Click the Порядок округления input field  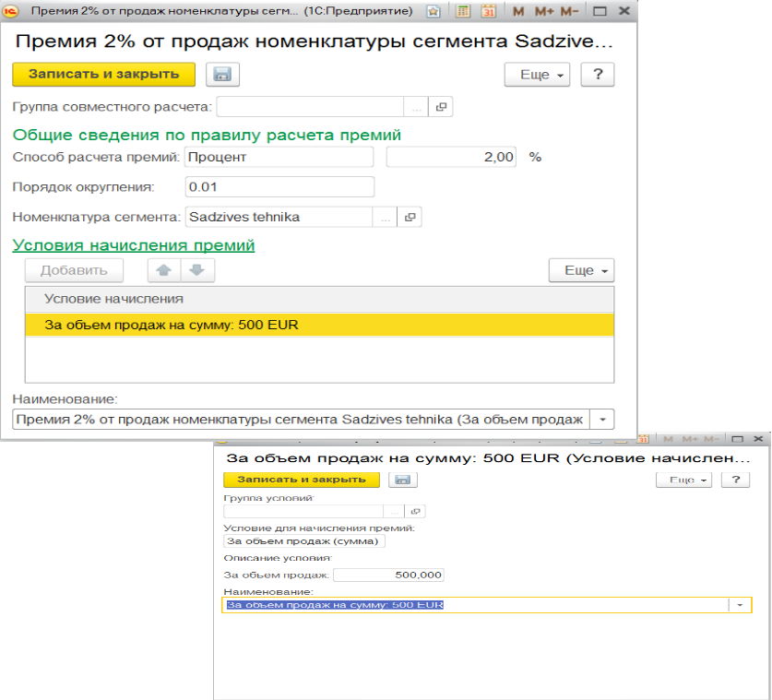[279, 187]
